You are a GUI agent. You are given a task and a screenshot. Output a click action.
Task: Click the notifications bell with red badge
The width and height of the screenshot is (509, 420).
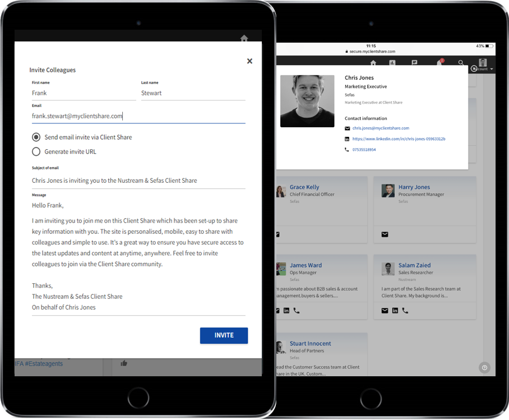click(439, 63)
